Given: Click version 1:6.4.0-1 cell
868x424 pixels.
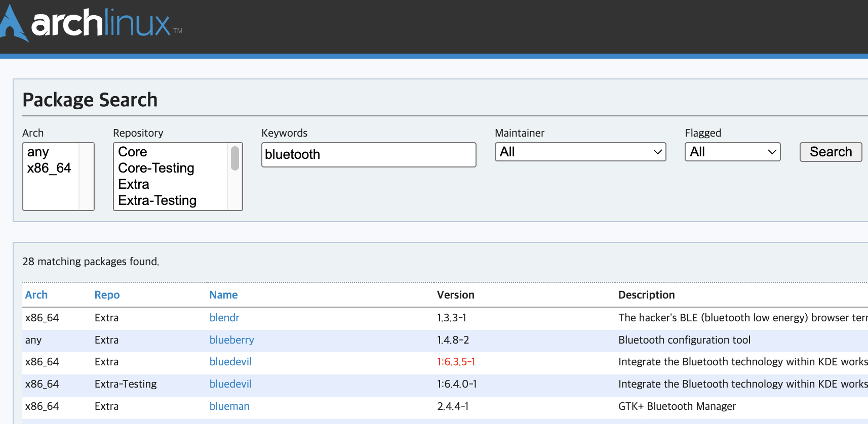Looking at the screenshot, I should coord(457,384).
